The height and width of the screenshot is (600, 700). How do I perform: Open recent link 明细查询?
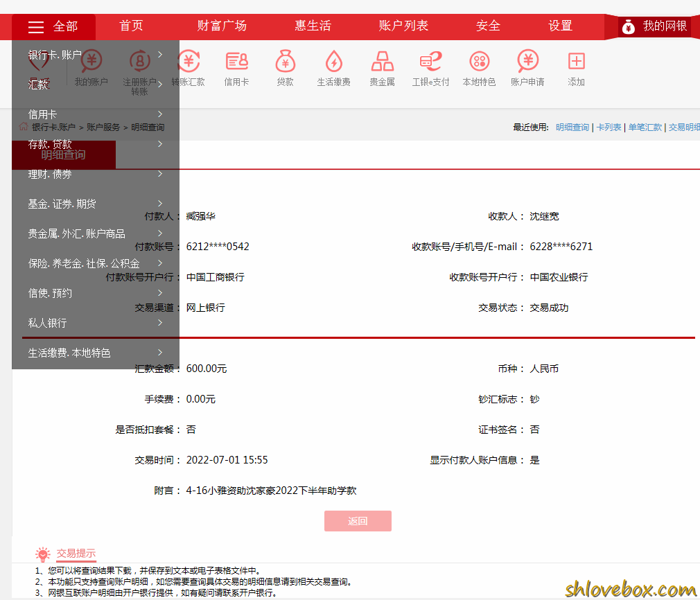click(x=572, y=127)
